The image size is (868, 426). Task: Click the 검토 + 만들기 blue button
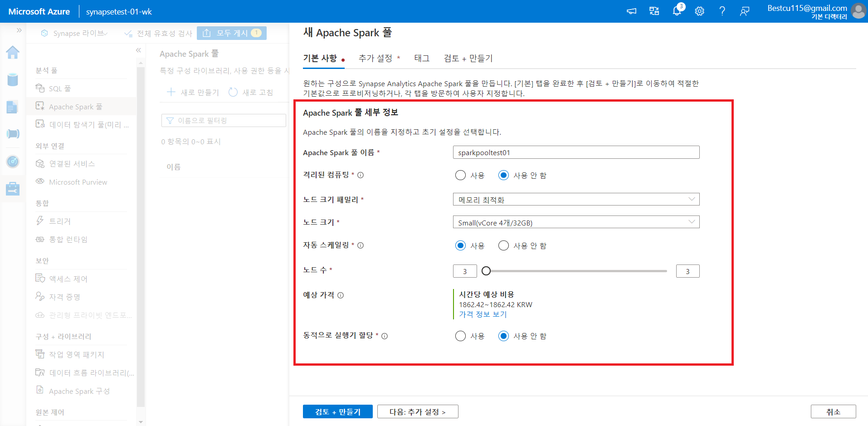(338, 411)
